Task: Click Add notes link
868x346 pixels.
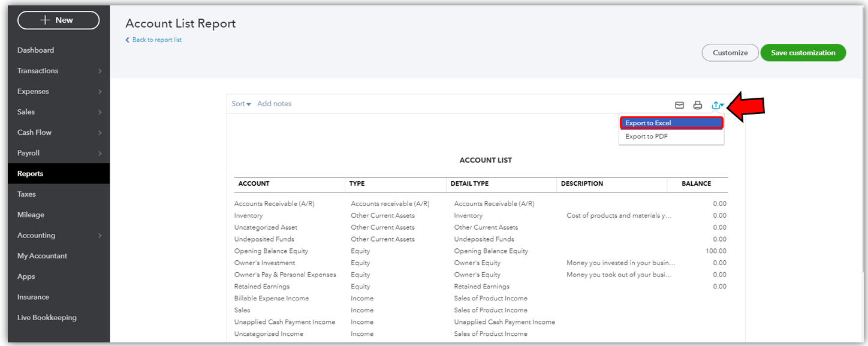Action: (274, 104)
